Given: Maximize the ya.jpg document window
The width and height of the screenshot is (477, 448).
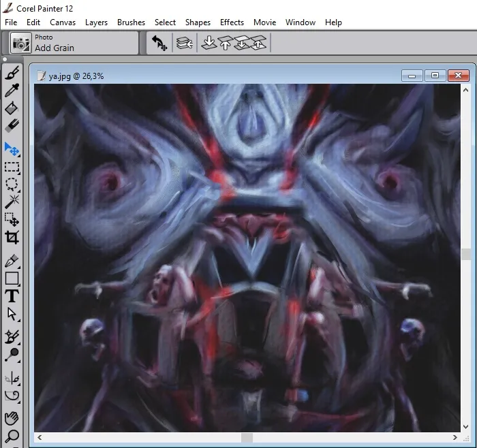Looking at the screenshot, I should (435, 76).
